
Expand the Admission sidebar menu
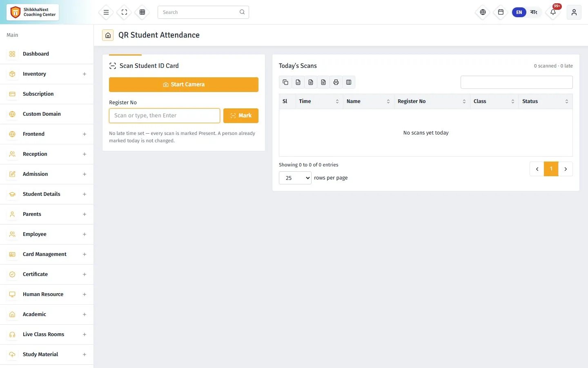(x=47, y=174)
